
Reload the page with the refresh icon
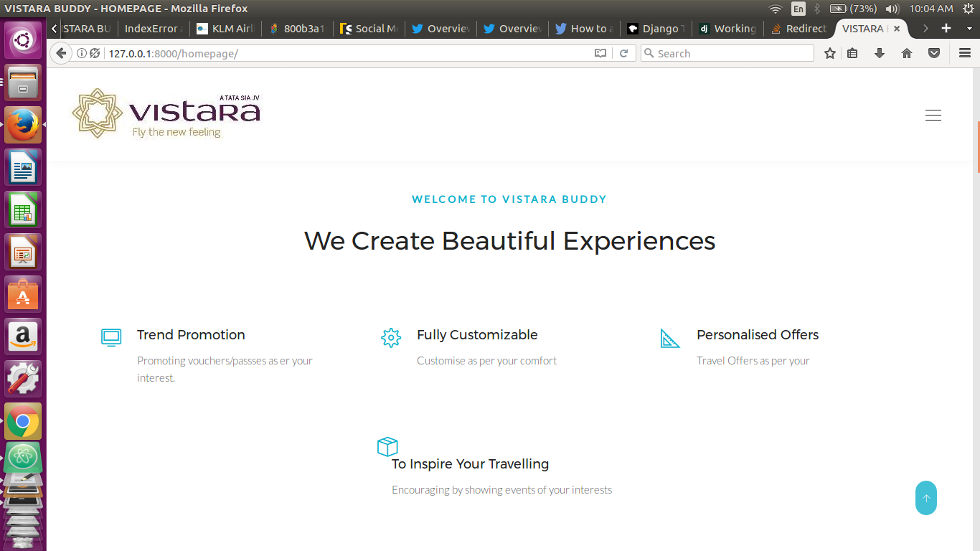pyautogui.click(x=624, y=53)
